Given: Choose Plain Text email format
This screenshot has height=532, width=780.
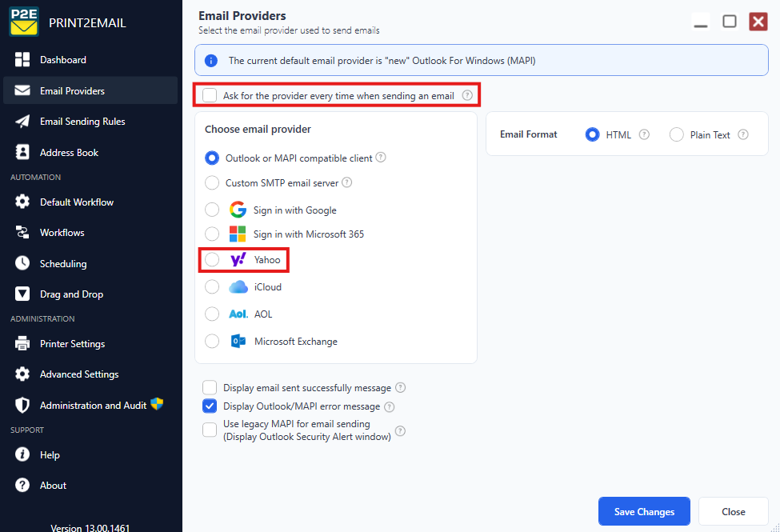Looking at the screenshot, I should (676, 134).
